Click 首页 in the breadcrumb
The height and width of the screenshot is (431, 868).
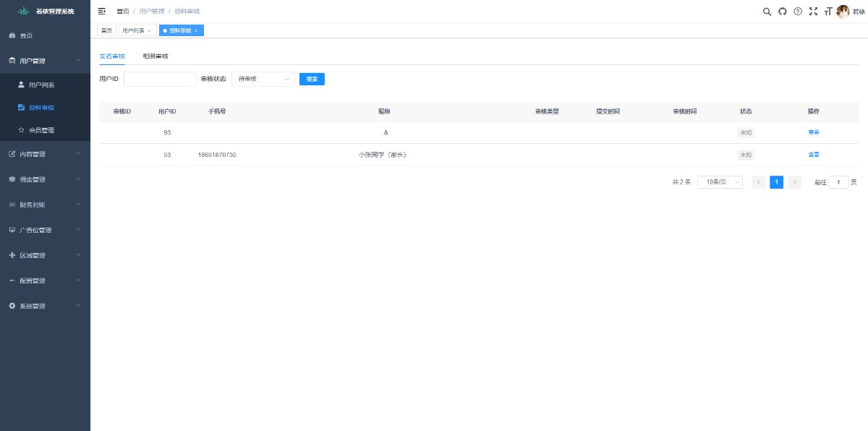(x=123, y=12)
